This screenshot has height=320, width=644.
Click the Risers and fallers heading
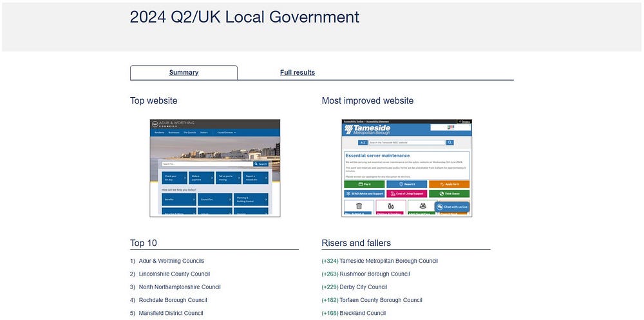356,243
